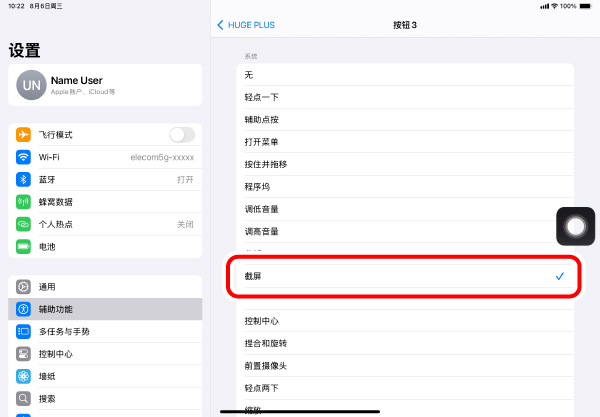Open 通用 General settings
The image size is (600, 417).
[x=105, y=287]
